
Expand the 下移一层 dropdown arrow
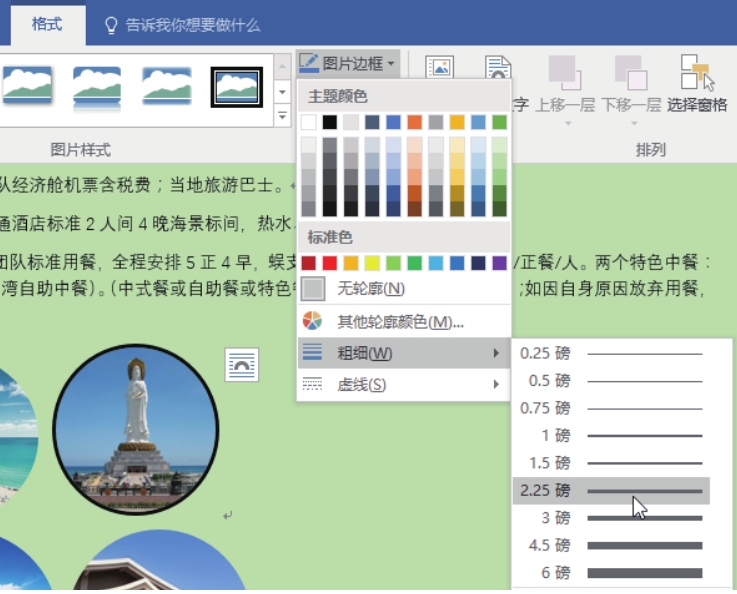tap(634, 124)
